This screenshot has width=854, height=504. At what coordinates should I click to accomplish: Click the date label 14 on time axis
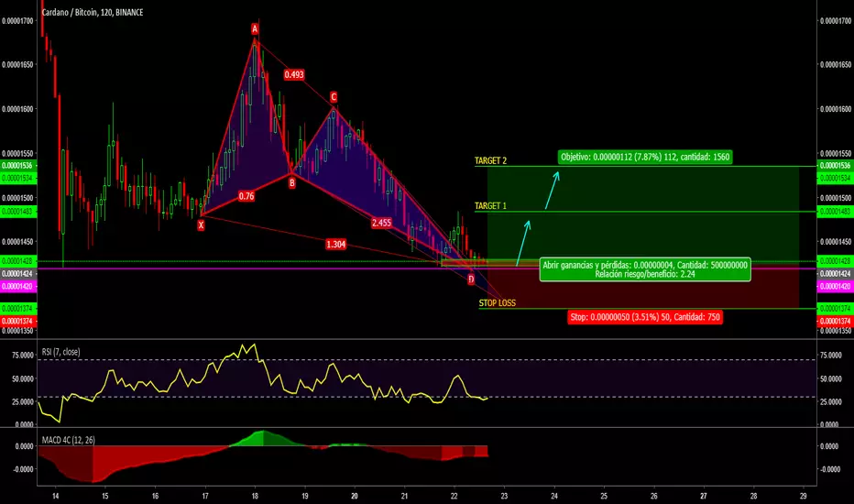(x=56, y=496)
